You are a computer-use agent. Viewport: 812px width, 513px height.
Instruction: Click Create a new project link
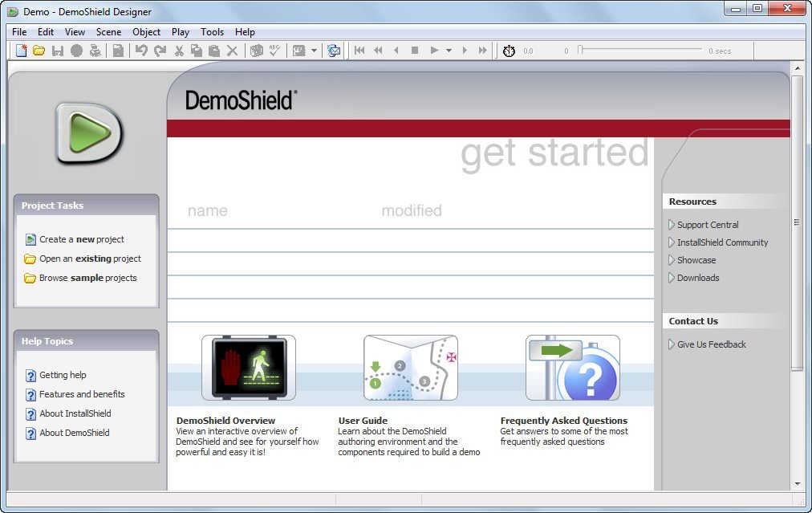point(82,239)
